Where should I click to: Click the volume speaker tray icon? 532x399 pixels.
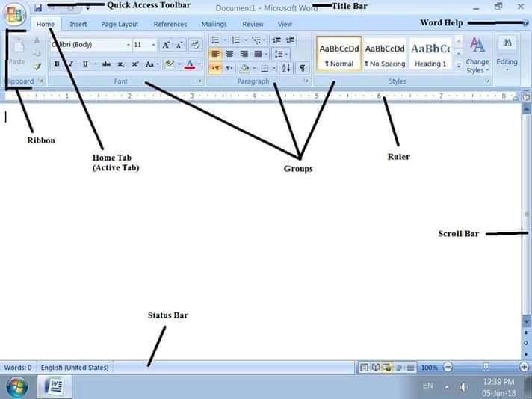click(x=463, y=387)
